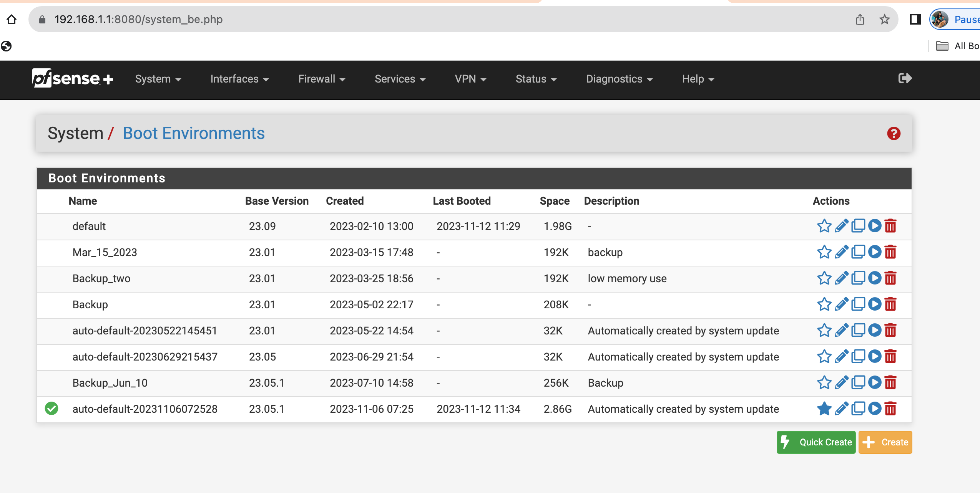
Task: Edit Backup_Jun_10 with the pencil icon
Action: [x=841, y=383]
